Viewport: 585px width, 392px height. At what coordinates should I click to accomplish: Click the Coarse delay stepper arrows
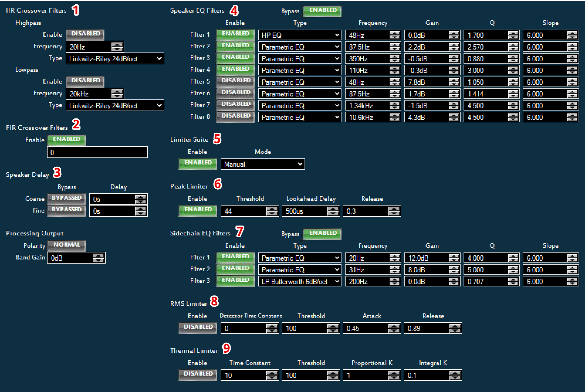[140, 199]
